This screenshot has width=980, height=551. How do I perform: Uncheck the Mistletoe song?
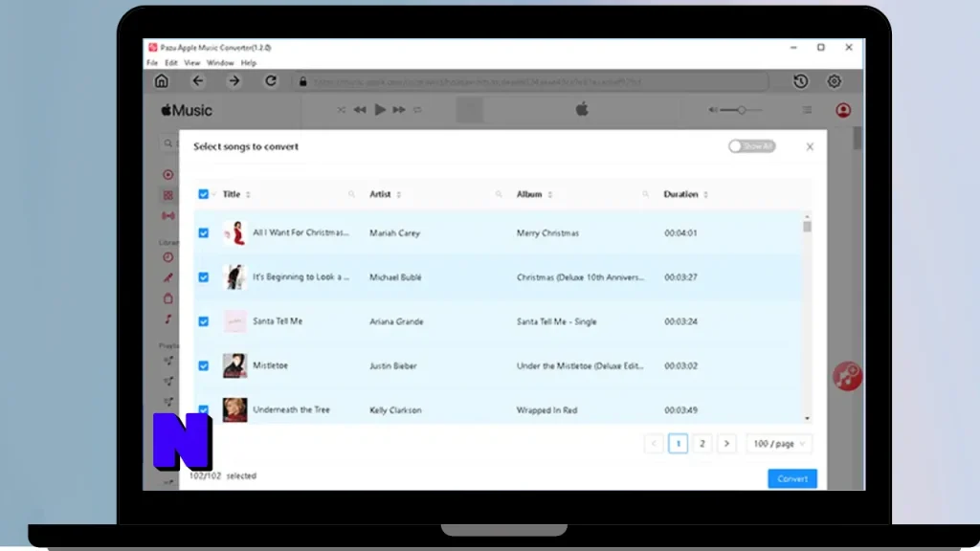203,366
